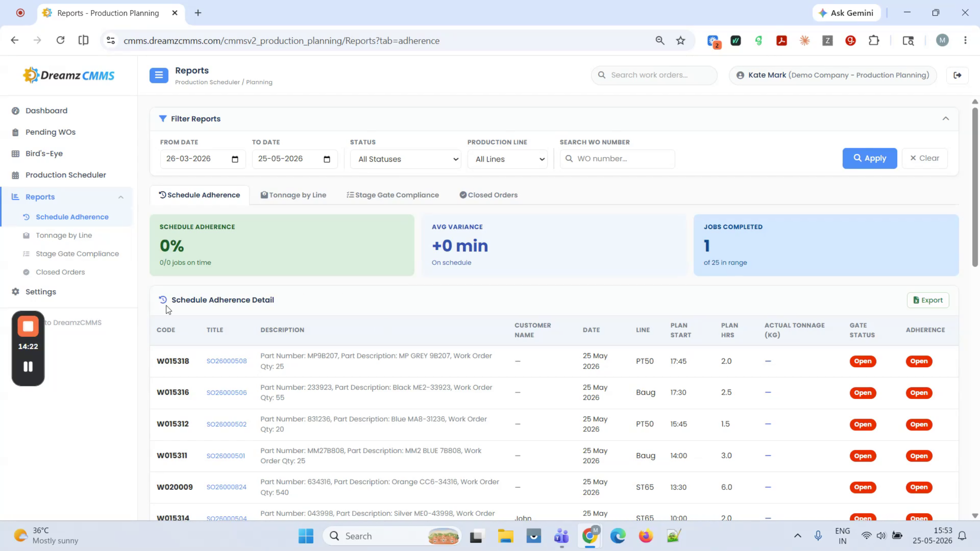
Task: Open To Date calendar picker
Action: coord(327,159)
